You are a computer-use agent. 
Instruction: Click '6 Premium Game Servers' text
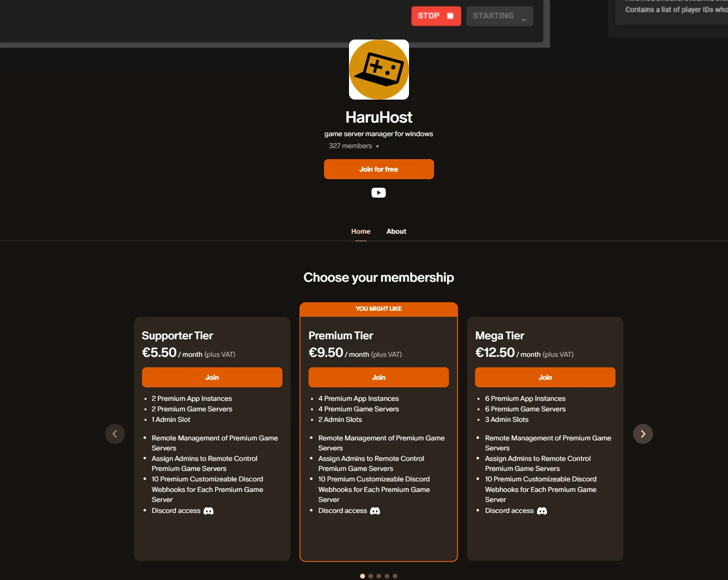(525, 409)
